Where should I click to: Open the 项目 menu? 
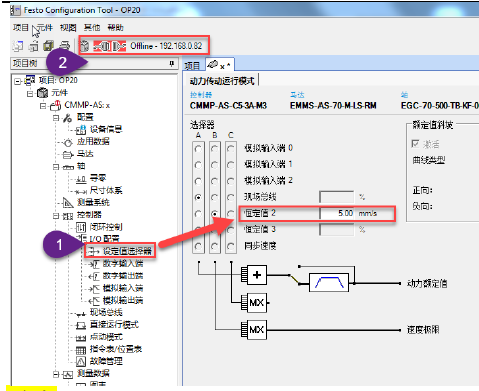pyautogui.click(x=21, y=27)
